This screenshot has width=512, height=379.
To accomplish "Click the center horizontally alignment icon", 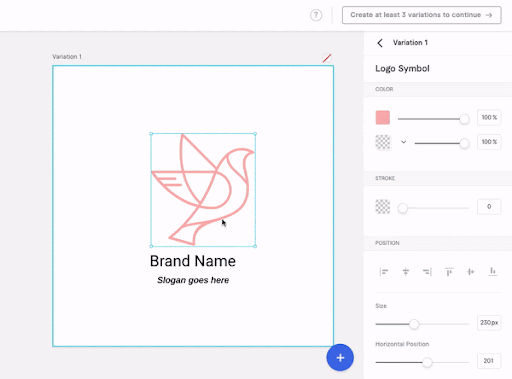I will pos(406,272).
